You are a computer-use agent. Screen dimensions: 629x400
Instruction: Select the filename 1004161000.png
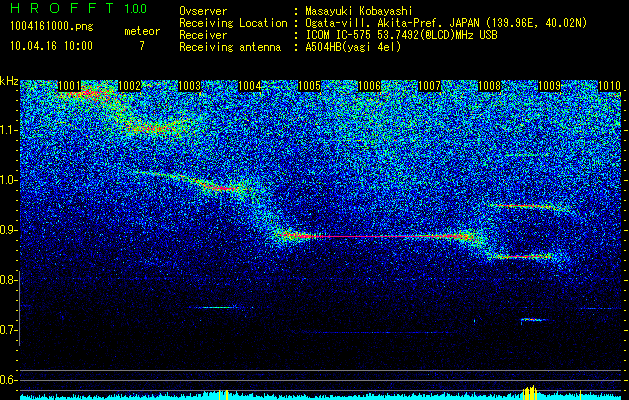(x=51, y=27)
